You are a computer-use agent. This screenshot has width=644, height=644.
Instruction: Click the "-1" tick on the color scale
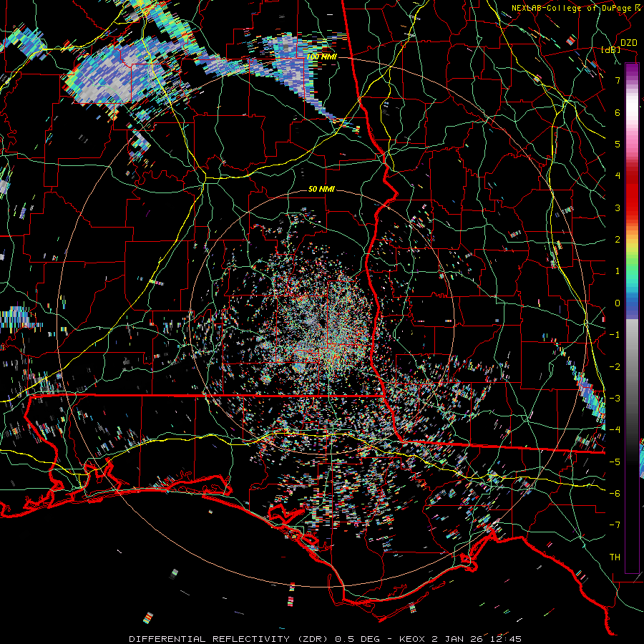pos(615,335)
